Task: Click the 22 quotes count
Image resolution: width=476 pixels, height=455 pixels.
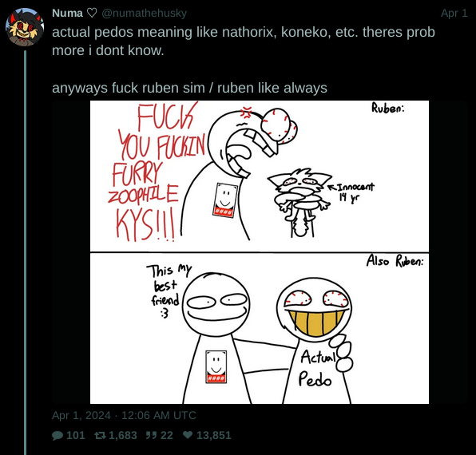Action: [167, 436]
